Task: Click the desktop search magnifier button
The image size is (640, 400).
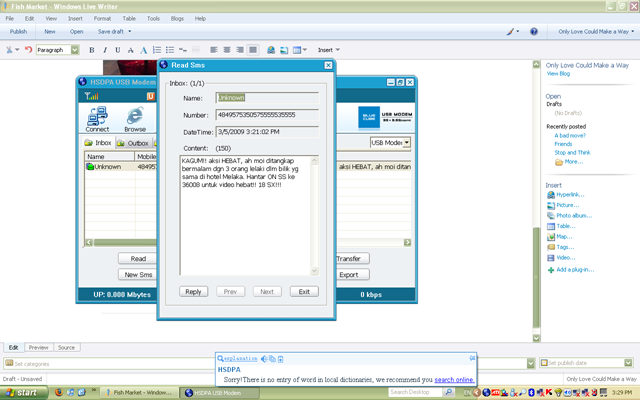Action: pyautogui.click(x=448, y=392)
